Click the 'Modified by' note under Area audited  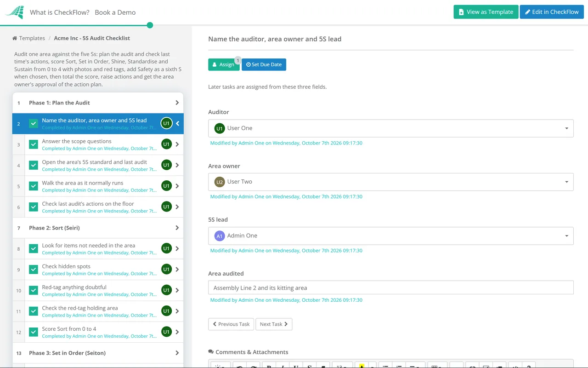click(286, 300)
